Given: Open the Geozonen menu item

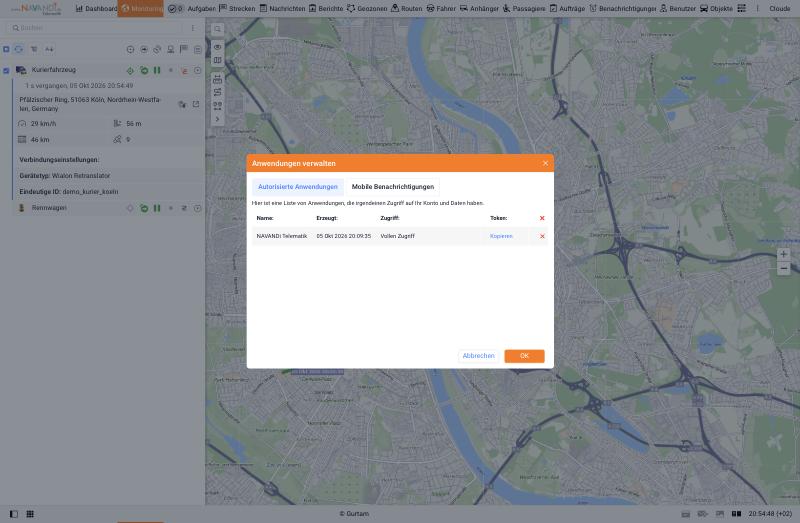Looking at the screenshot, I should [367, 9].
